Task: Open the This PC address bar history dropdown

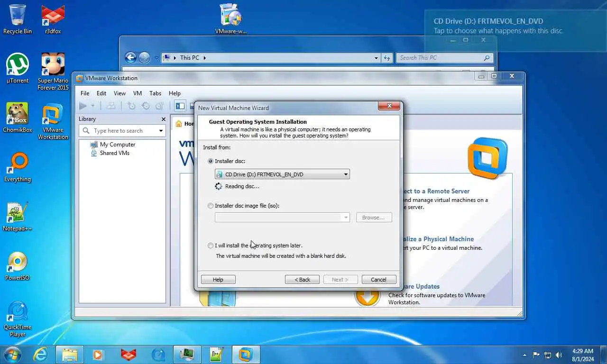Action: [x=376, y=58]
